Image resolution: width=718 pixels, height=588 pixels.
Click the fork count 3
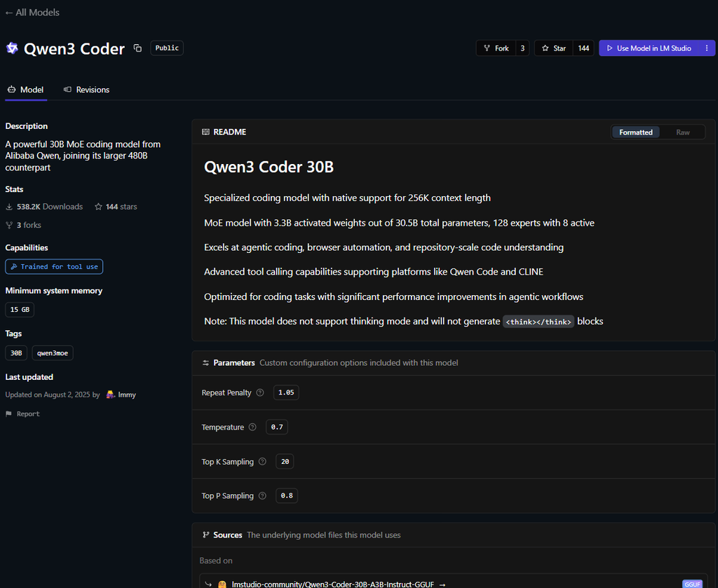pyautogui.click(x=522, y=48)
